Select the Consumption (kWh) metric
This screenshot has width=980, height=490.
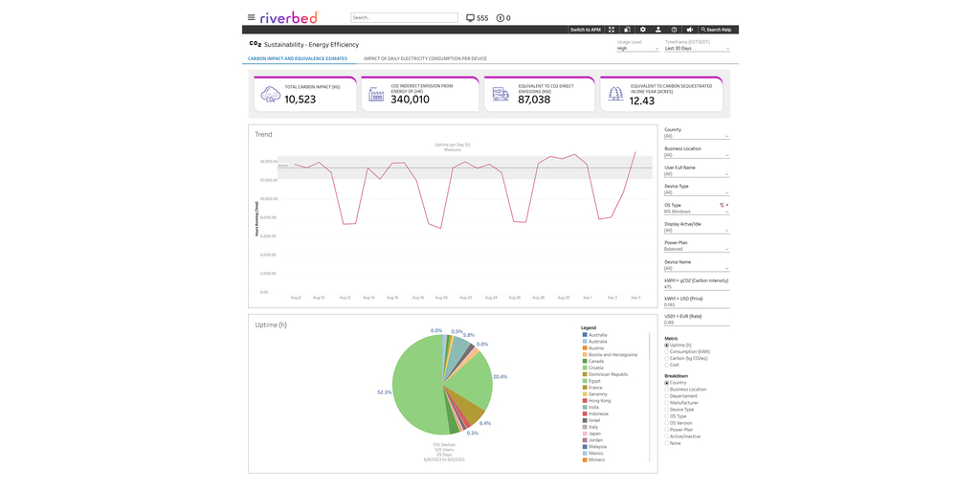pyautogui.click(x=667, y=351)
